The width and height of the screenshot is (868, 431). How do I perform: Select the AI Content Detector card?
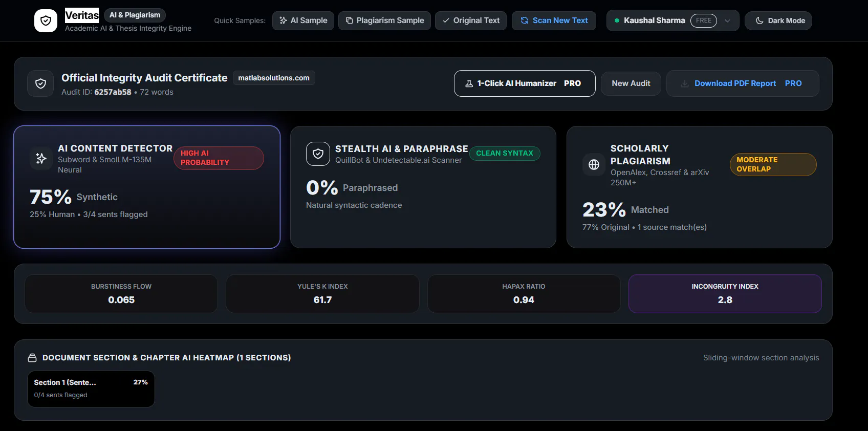pos(147,187)
